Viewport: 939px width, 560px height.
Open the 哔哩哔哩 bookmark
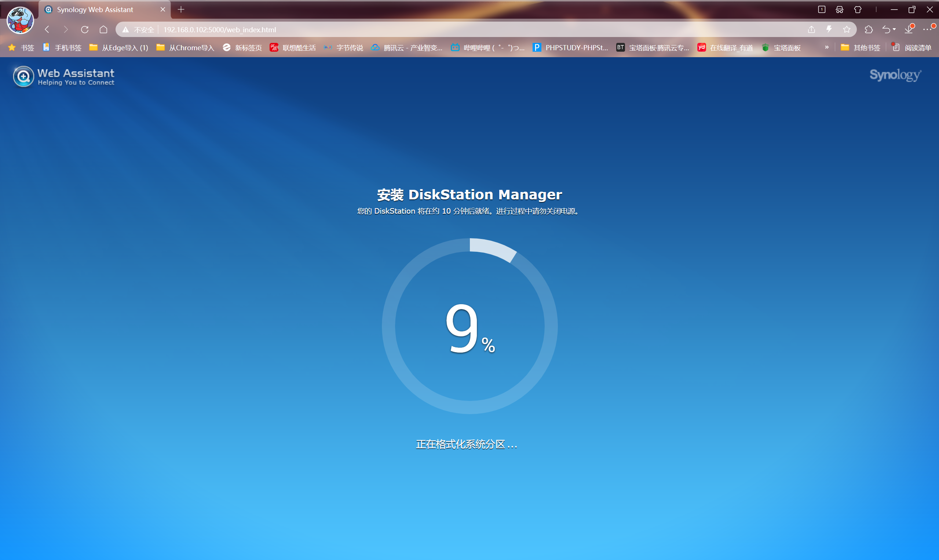tap(488, 48)
